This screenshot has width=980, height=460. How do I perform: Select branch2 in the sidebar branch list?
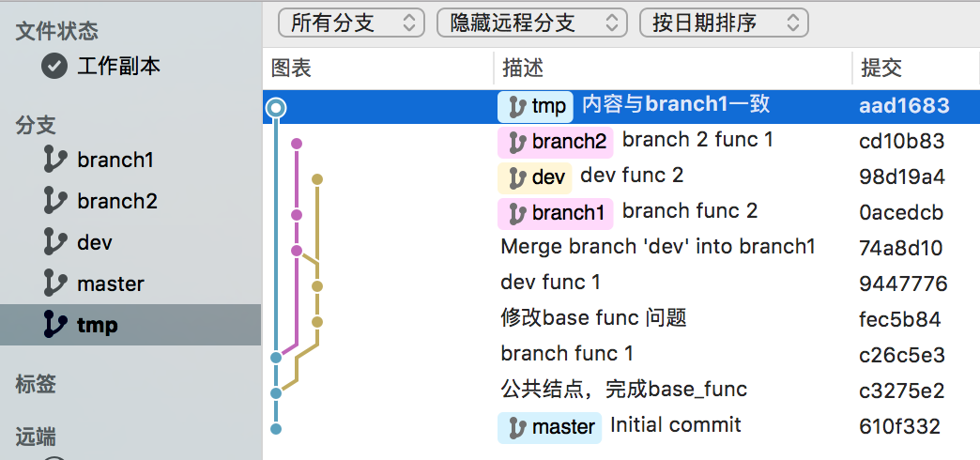[117, 201]
